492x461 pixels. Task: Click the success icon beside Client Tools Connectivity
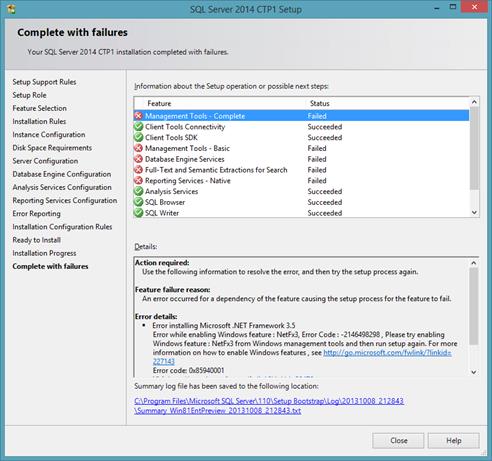(x=138, y=127)
